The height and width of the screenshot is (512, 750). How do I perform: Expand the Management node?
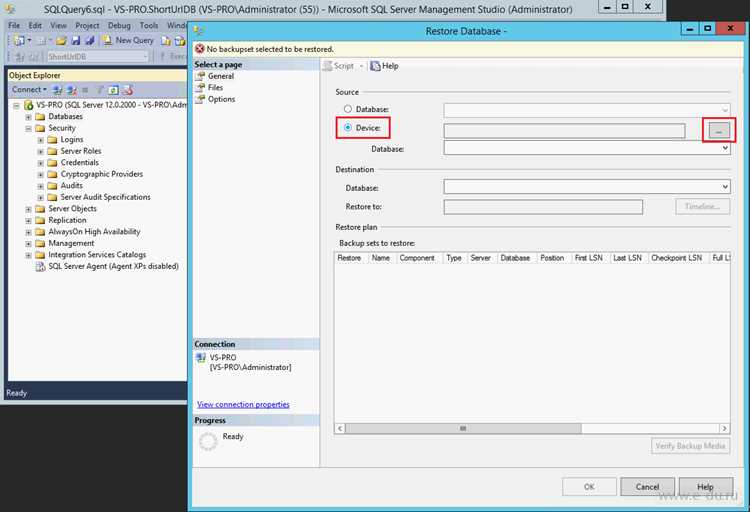tap(28, 244)
